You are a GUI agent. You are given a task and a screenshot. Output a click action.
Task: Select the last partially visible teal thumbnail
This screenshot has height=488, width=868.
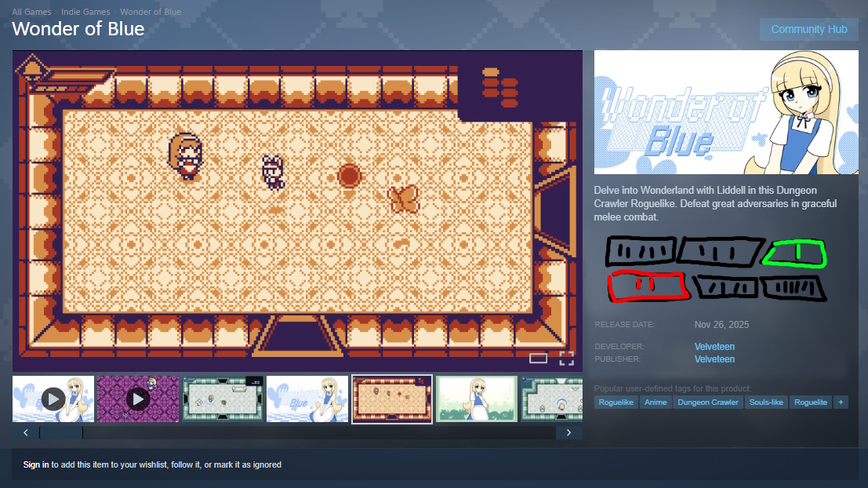(x=551, y=399)
